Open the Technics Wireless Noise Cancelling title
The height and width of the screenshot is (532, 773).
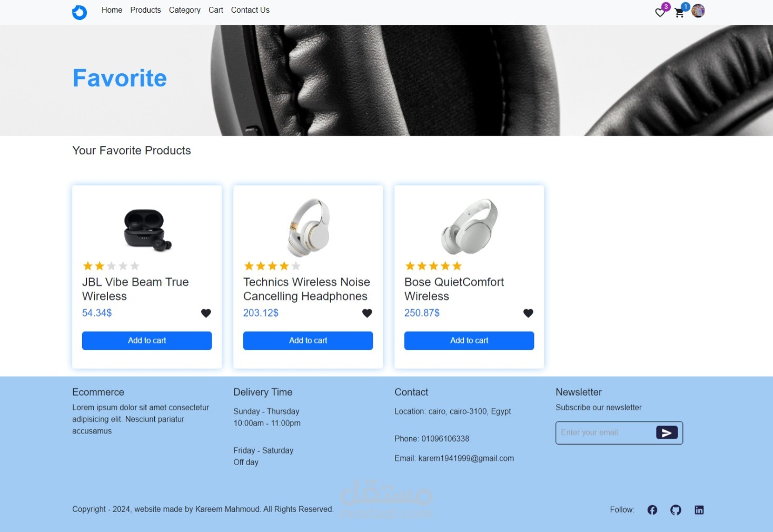click(x=306, y=289)
